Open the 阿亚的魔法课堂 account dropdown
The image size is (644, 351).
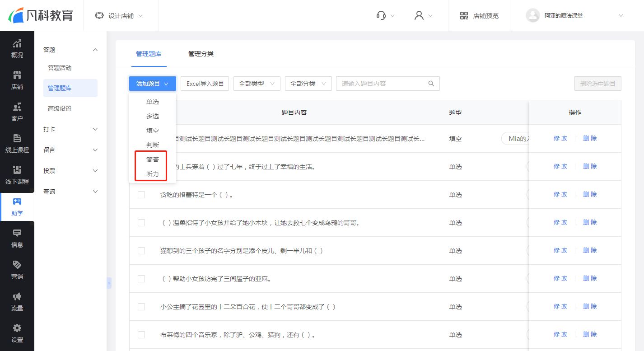pos(574,15)
